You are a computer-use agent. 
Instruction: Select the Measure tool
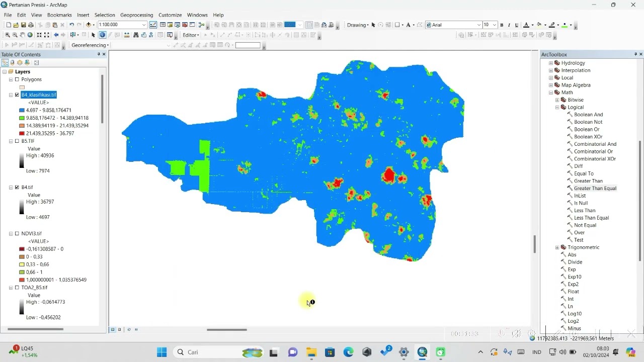click(x=126, y=35)
